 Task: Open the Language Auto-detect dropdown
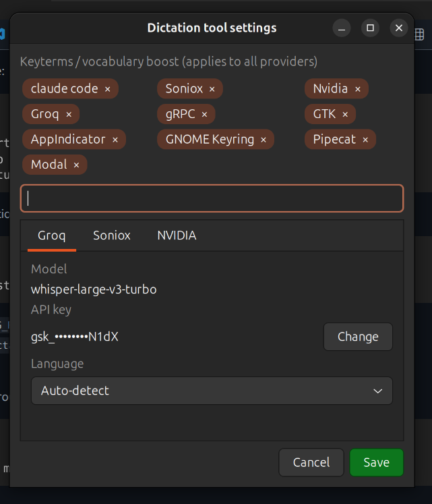pyautogui.click(x=212, y=391)
